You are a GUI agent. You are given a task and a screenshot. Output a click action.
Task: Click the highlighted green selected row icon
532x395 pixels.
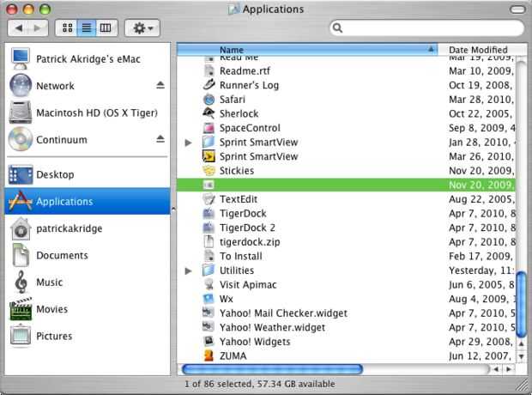tap(209, 185)
